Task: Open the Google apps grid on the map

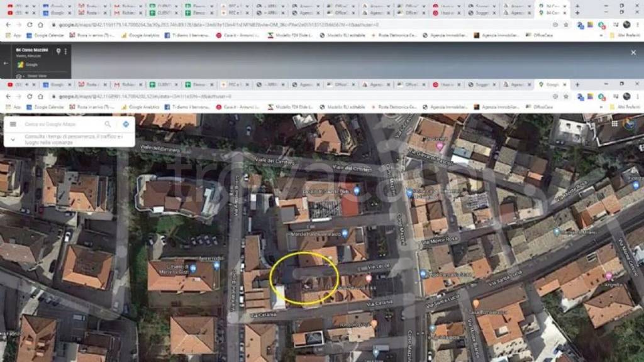Action: point(614,124)
